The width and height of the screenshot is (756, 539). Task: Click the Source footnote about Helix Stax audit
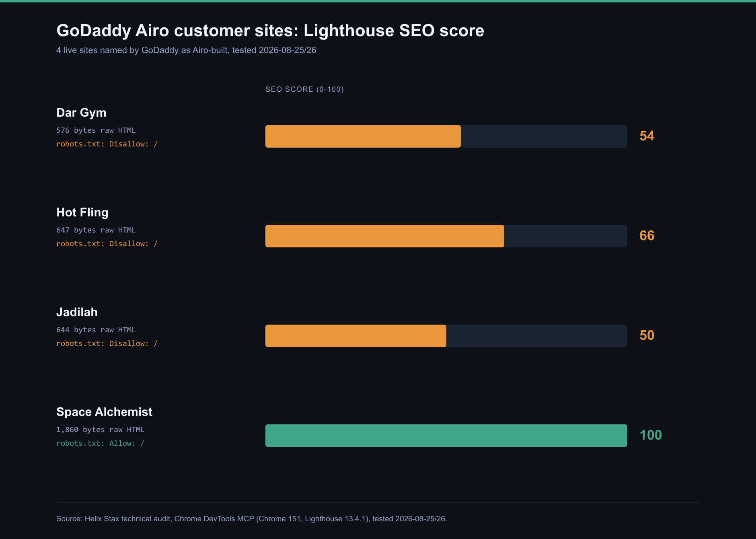pos(252,519)
